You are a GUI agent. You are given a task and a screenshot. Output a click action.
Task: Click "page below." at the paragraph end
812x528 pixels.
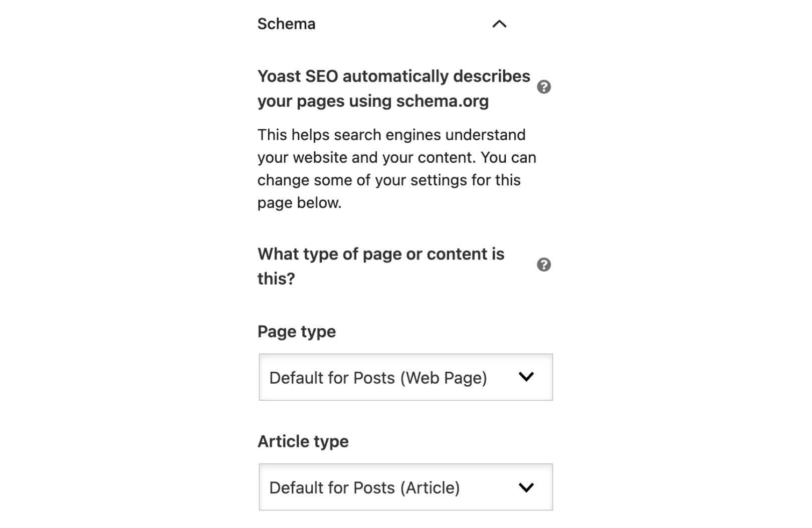point(299,203)
